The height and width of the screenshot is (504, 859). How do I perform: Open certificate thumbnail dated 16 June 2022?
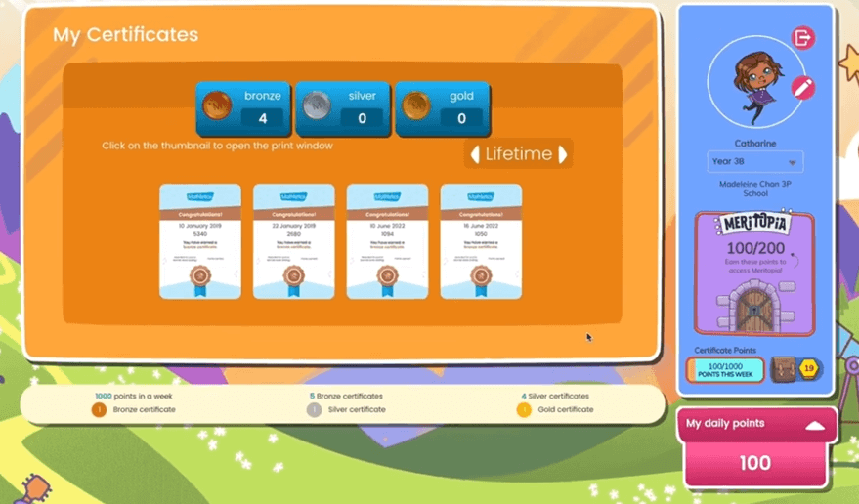[481, 241]
